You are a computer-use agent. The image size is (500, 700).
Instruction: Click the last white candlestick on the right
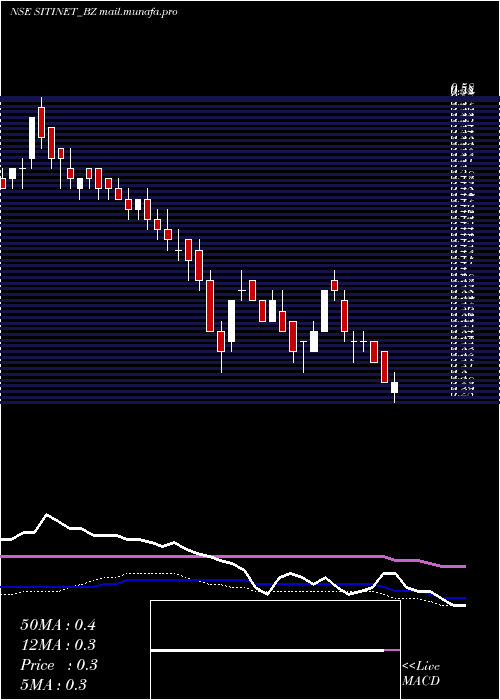[x=394, y=388]
